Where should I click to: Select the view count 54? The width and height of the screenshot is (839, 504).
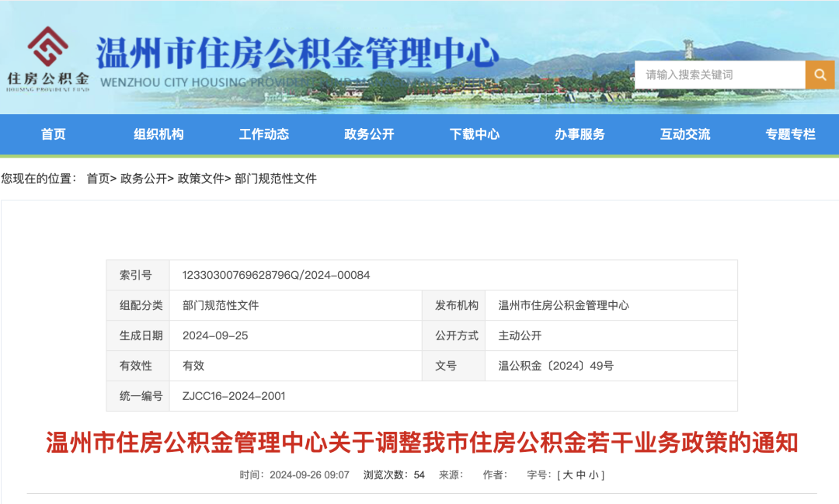click(x=419, y=475)
